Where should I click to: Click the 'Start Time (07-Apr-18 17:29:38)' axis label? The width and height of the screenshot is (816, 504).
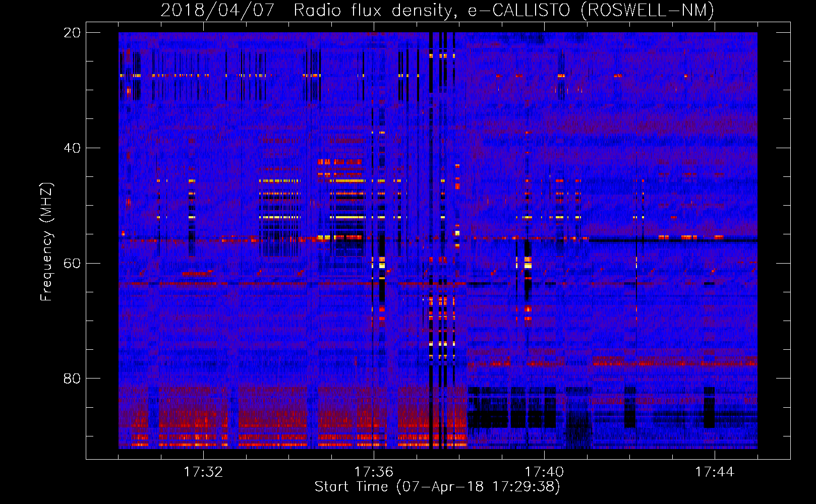click(x=437, y=487)
